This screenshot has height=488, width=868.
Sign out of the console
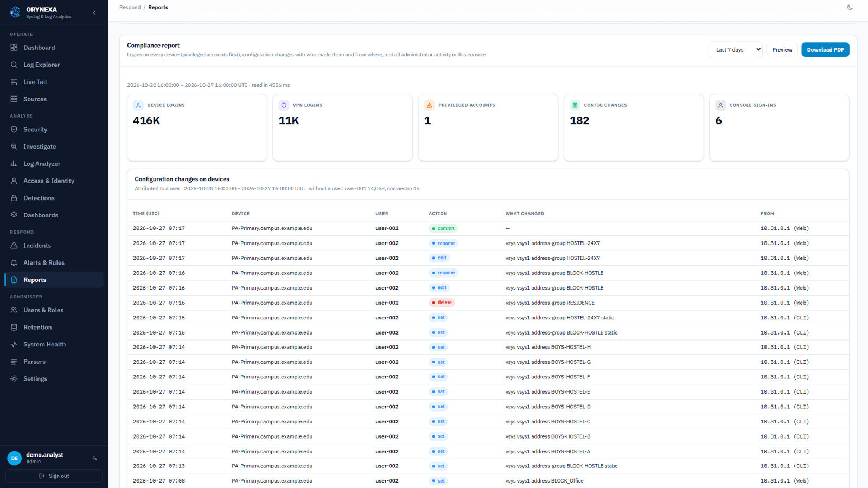[54, 476]
